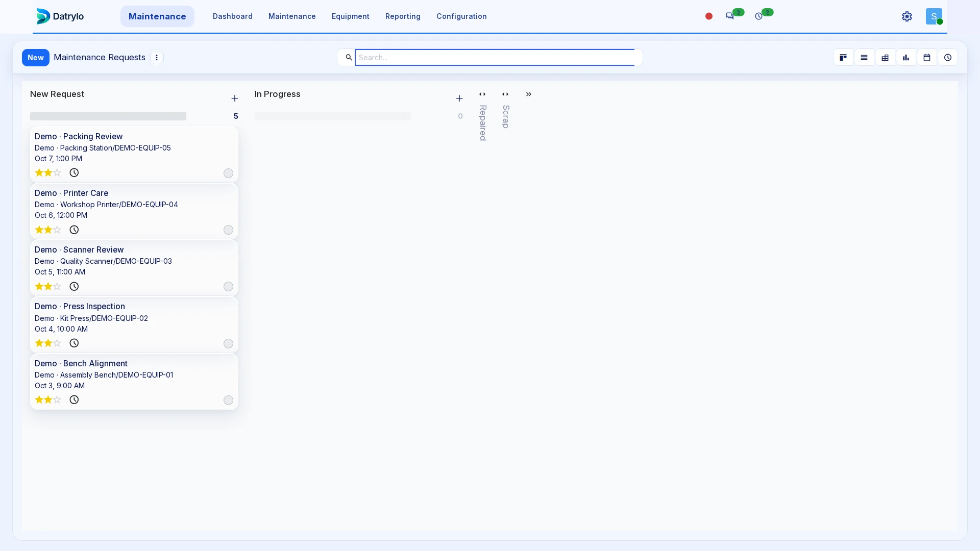This screenshot has width=980, height=551.
Task: Open the activities clock icon in the top bar
Action: click(759, 16)
